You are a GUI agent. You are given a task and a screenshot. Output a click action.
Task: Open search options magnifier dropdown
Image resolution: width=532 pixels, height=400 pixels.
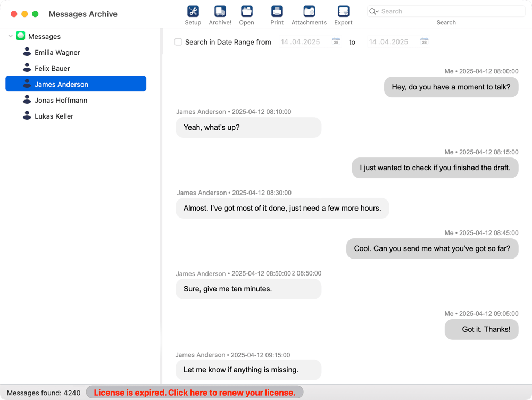coord(374,11)
